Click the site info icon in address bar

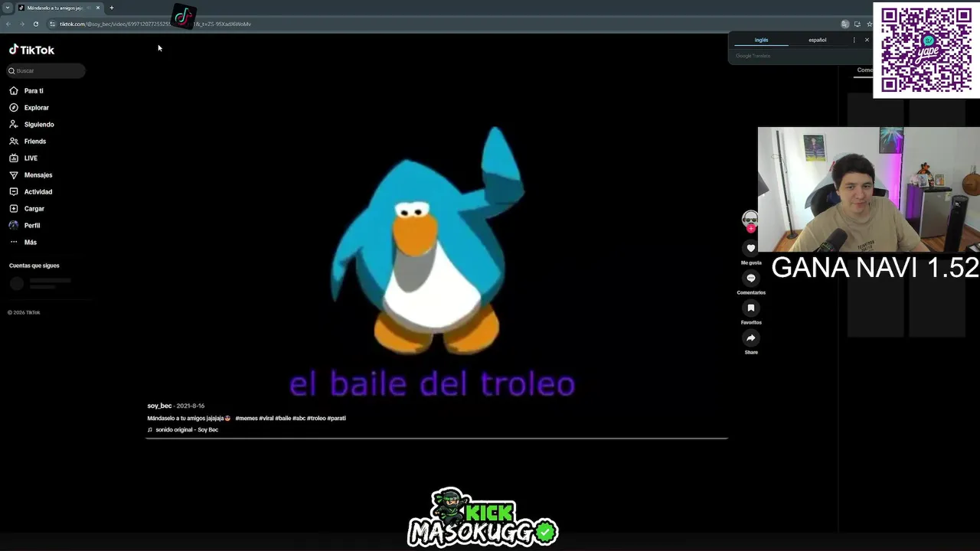[52, 24]
